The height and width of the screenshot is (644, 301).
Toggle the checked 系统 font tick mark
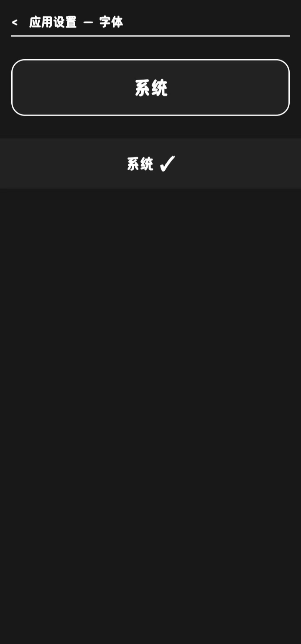(167, 164)
